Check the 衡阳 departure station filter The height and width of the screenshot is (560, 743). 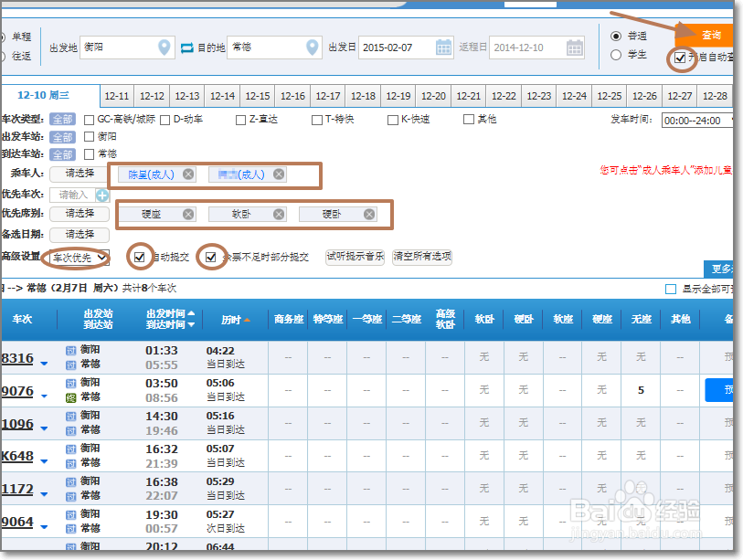pos(89,137)
